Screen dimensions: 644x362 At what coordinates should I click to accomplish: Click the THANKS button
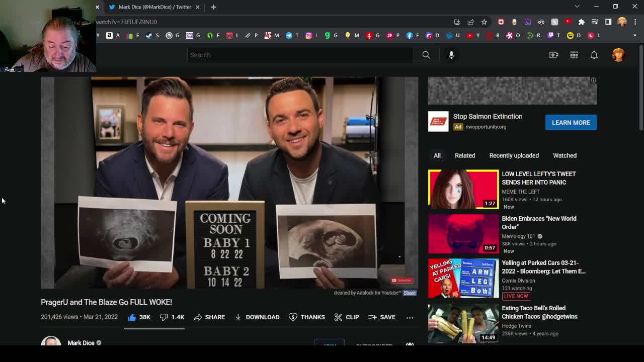pyautogui.click(x=307, y=317)
